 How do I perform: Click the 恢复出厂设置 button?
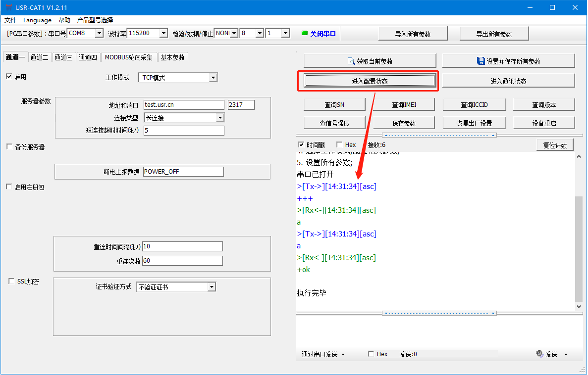pos(475,123)
